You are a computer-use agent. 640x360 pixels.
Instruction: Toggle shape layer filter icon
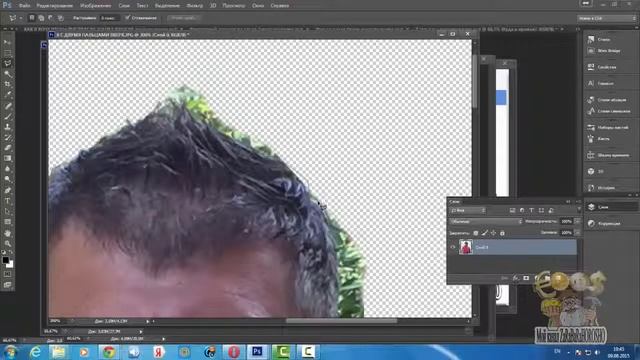[x=541, y=210]
